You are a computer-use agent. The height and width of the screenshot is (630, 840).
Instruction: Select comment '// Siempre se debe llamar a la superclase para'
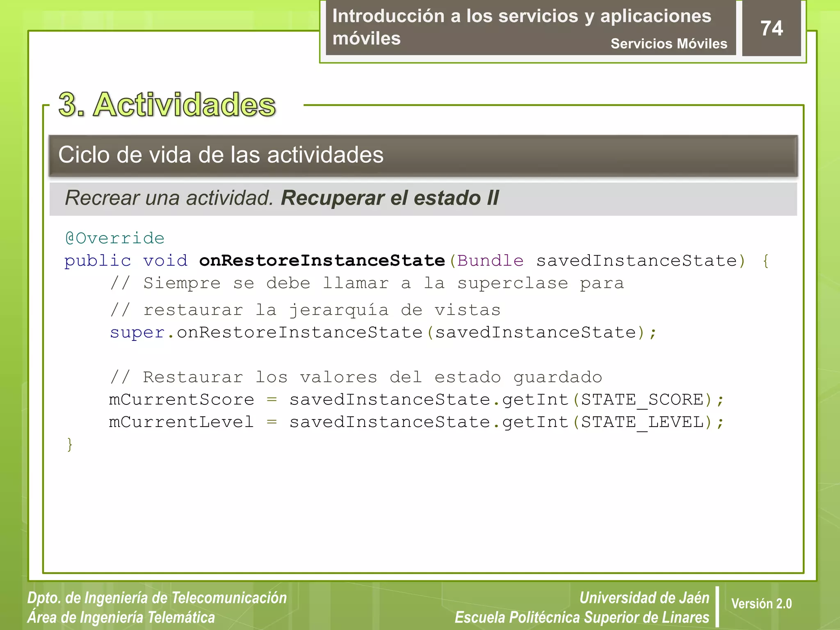[x=367, y=283]
